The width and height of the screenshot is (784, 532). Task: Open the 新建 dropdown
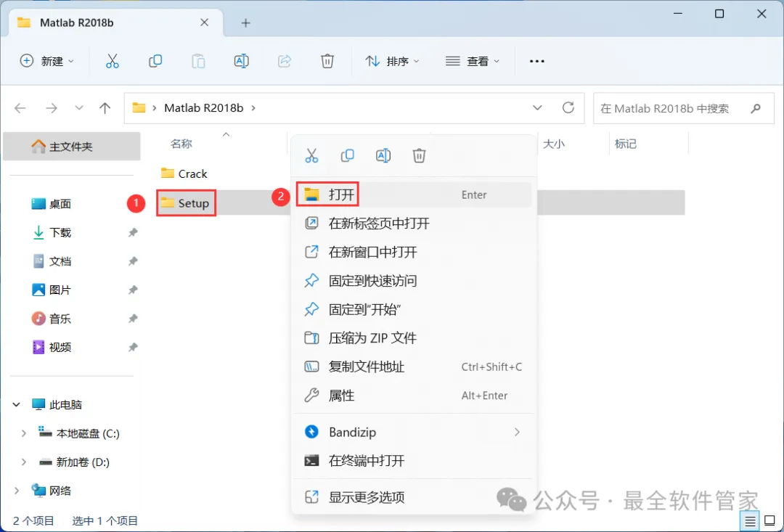tap(46, 61)
